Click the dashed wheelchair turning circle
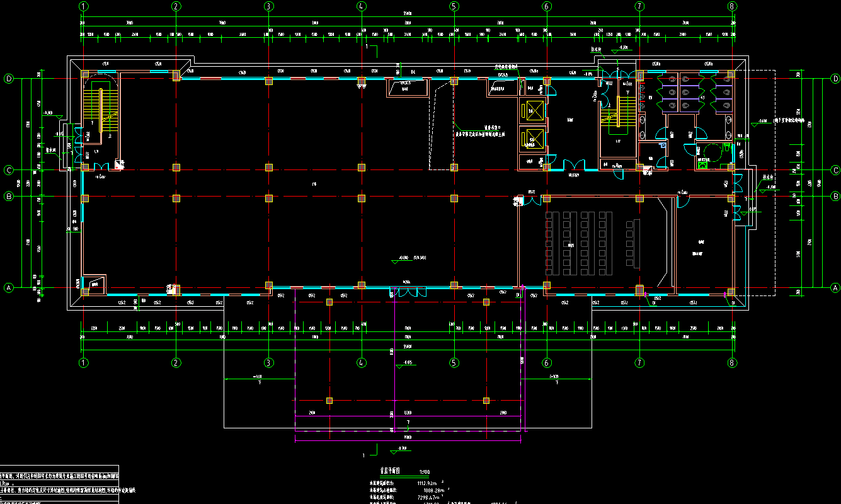 click(x=712, y=151)
